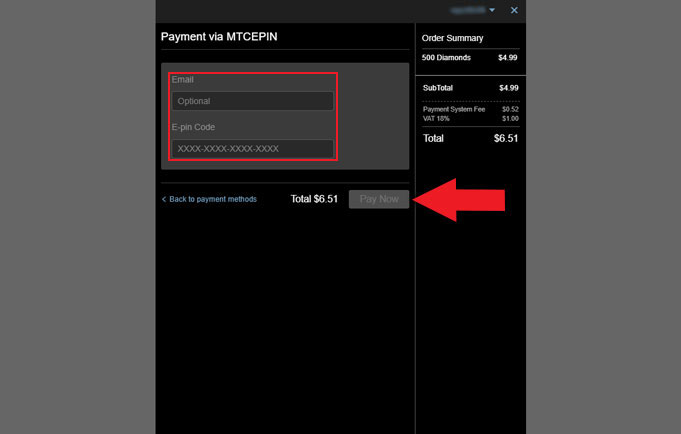Click the Total $6.51 beside Pay Now

click(314, 199)
